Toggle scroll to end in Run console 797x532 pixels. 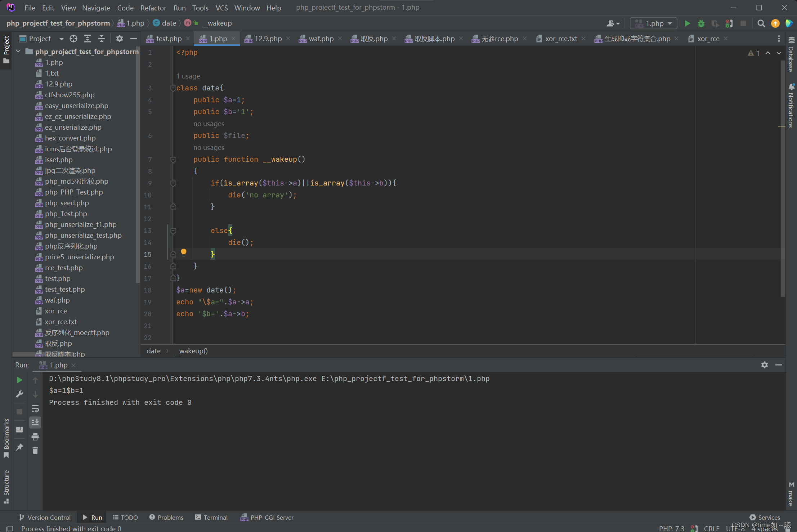pos(35,423)
